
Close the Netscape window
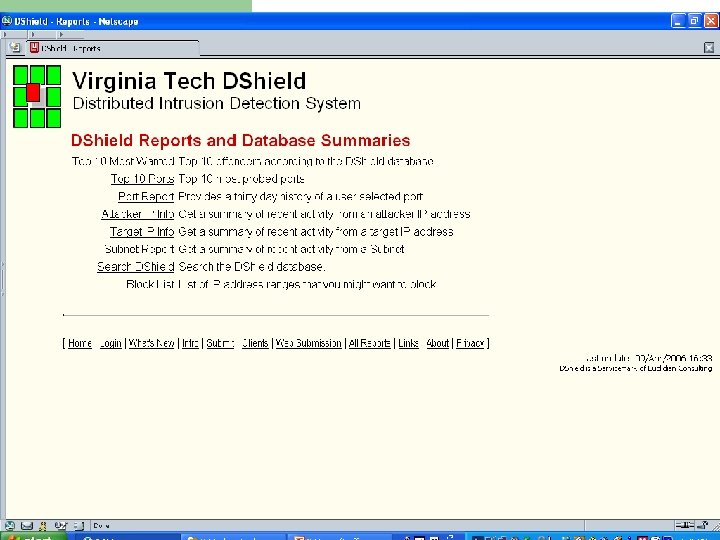point(711,21)
